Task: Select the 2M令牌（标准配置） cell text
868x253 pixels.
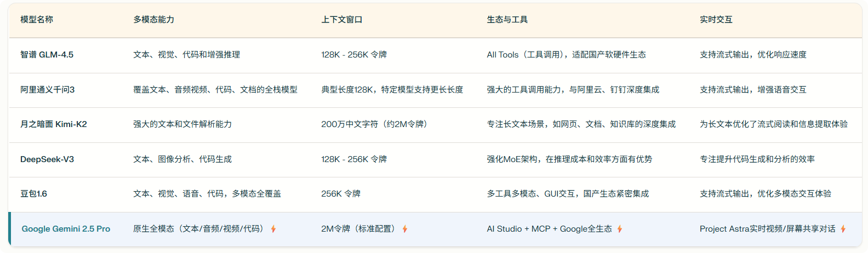Action: coord(359,229)
